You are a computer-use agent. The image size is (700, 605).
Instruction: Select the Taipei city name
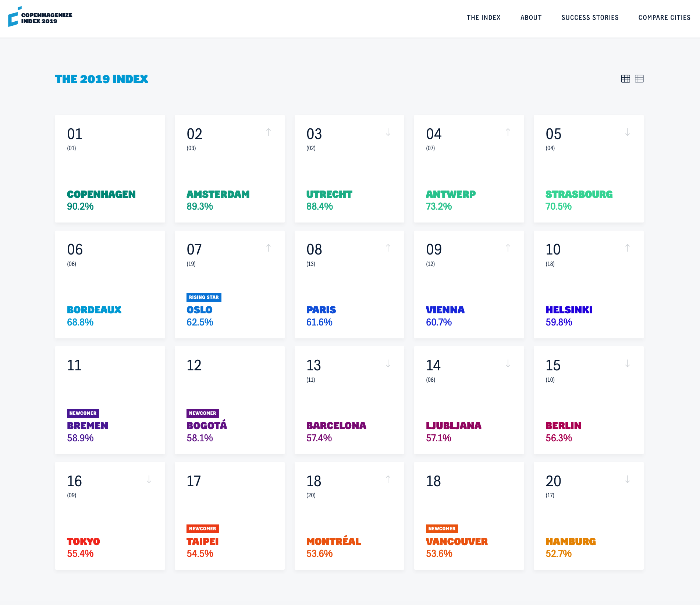click(x=202, y=541)
